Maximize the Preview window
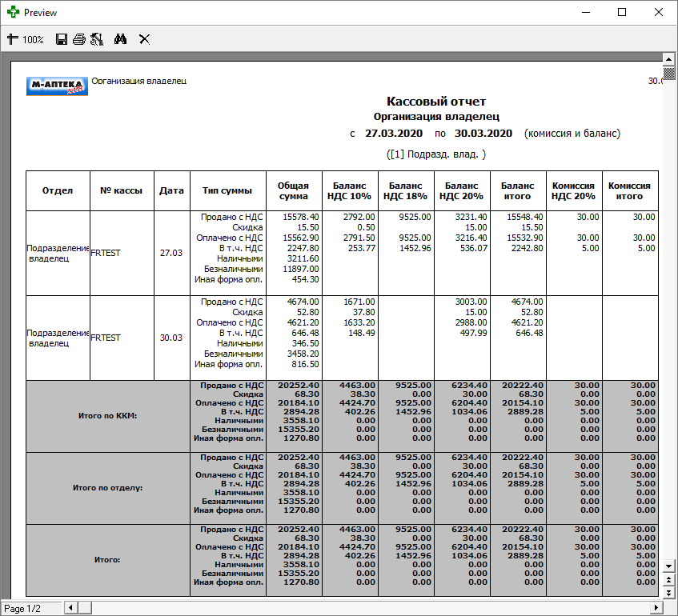This screenshot has height=616, width=678. (622, 13)
